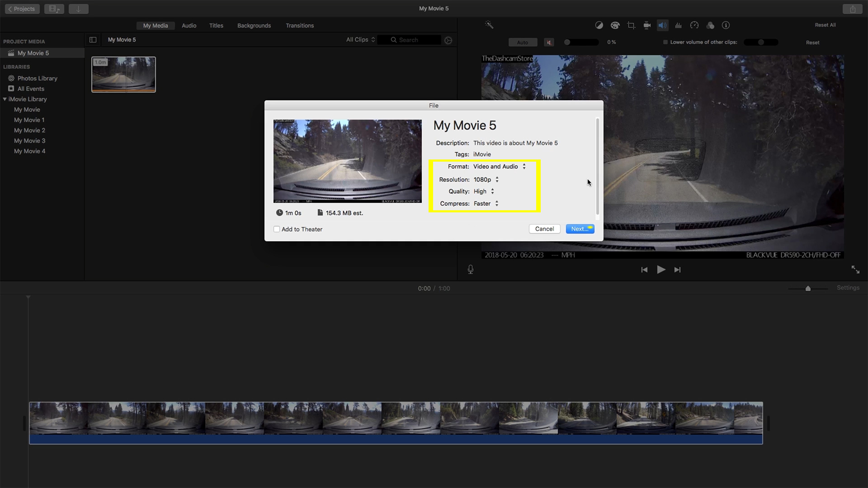Click the magic wand auto-enhance icon
Image resolution: width=868 pixels, height=488 pixels.
pos(489,25)
